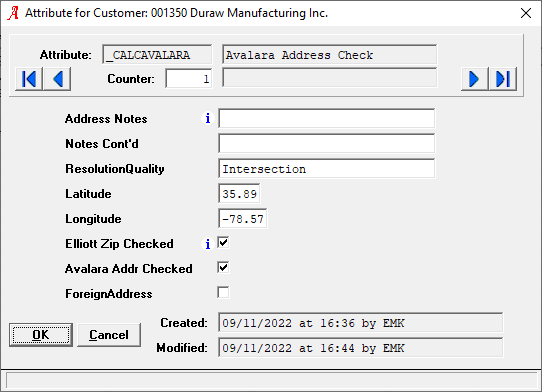Click the Notes Cont'd input field

click(x=327, y=143)
